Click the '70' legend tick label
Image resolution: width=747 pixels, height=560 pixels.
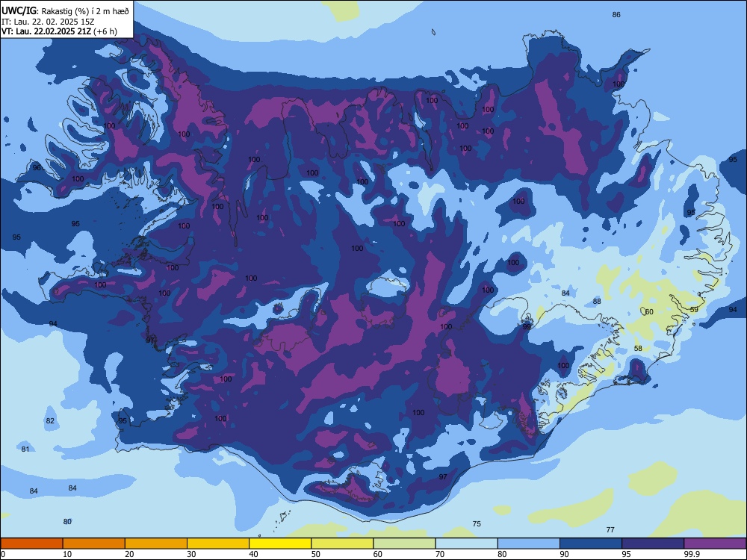coord(440,554)
